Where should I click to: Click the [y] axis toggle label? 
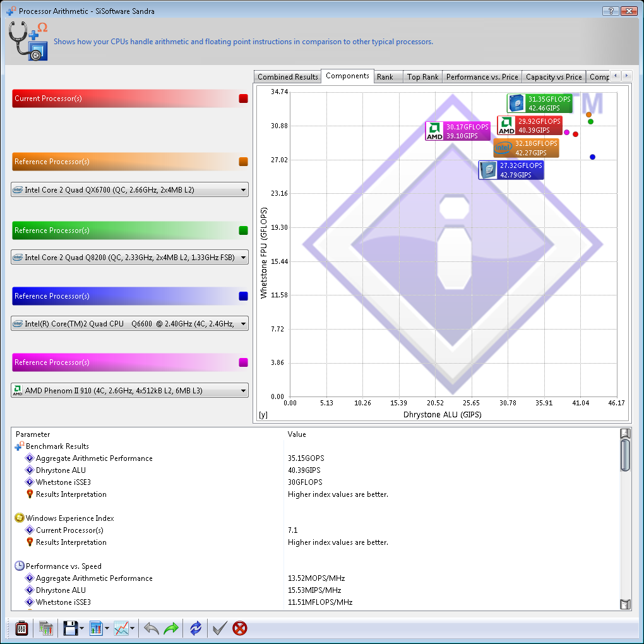(263, 415)
